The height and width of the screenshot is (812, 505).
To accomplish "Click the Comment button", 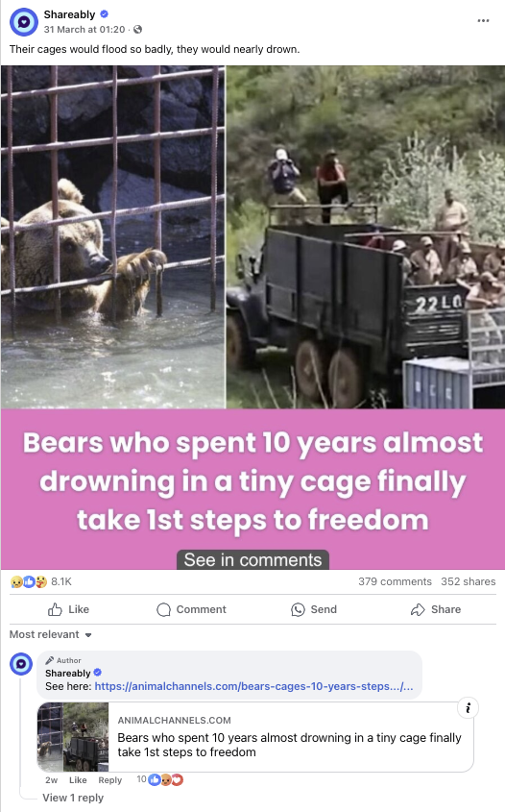I will click(191, 609).
